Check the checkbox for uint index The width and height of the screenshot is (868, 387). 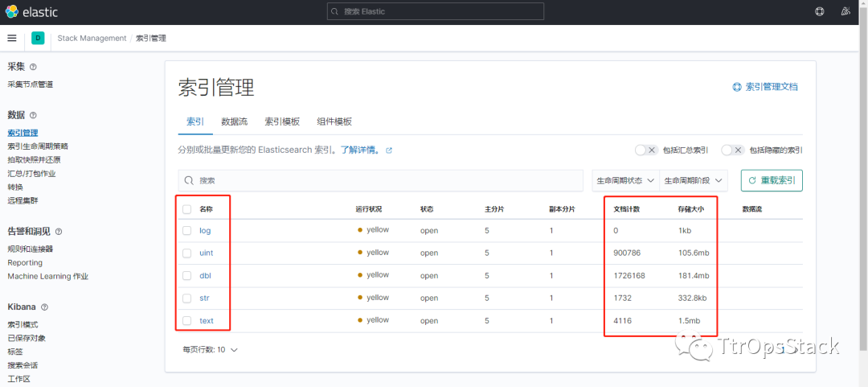pos(187,253)
